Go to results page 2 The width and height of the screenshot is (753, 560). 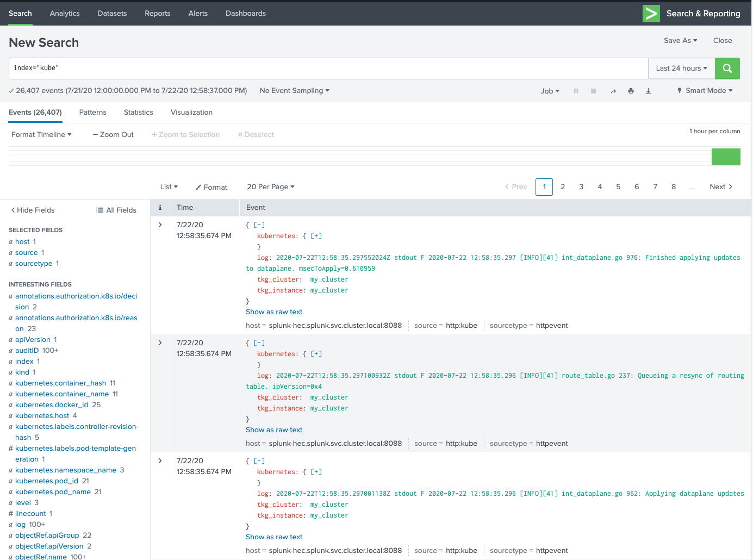tap(563, 187)
